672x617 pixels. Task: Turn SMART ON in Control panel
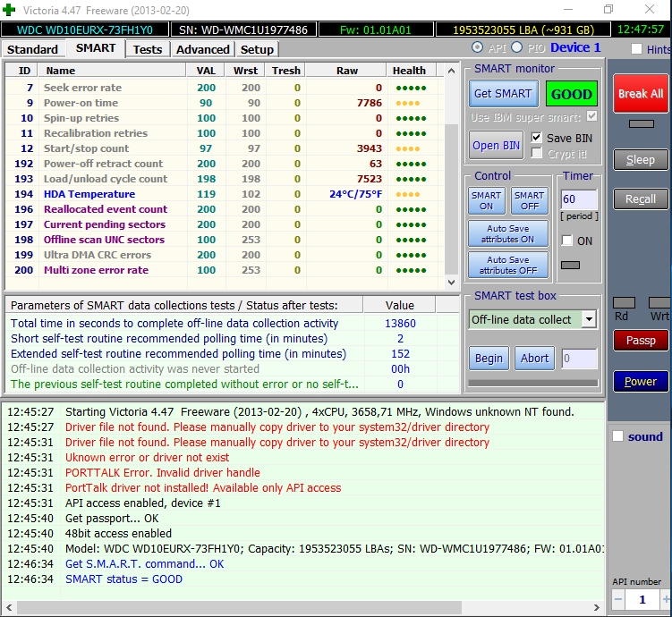pyautogui.click(x=487, y=200)
